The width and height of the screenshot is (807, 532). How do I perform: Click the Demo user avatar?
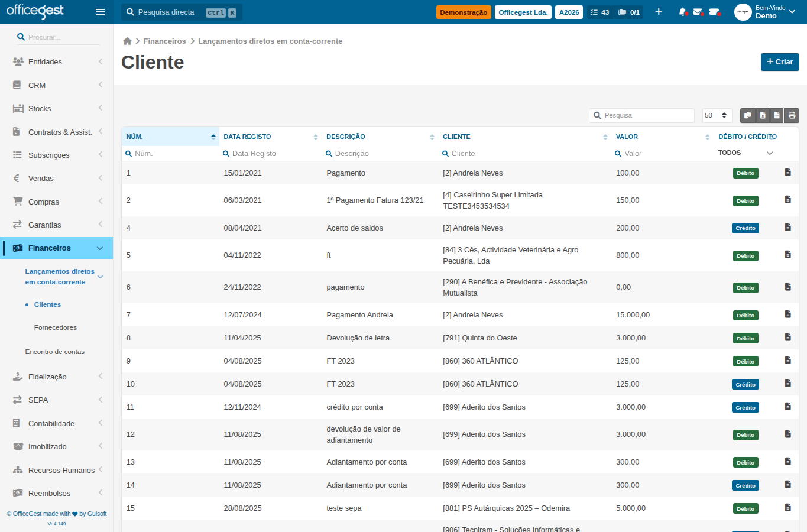click(743, 12)
